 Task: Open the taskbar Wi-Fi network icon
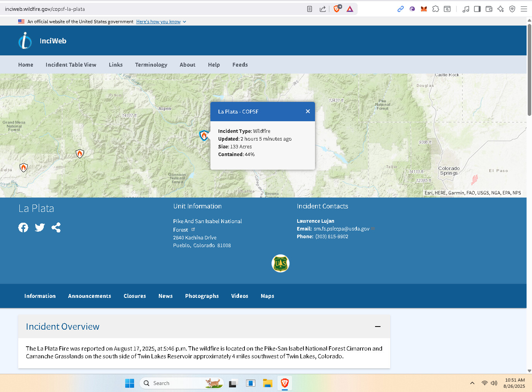[484, 383]
